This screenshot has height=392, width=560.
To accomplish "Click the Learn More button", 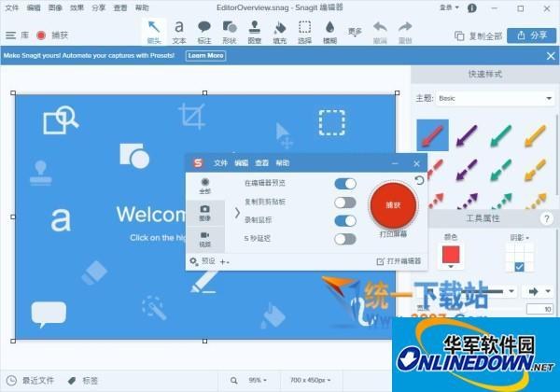I will pyautogui.click(x=205, y=56).
